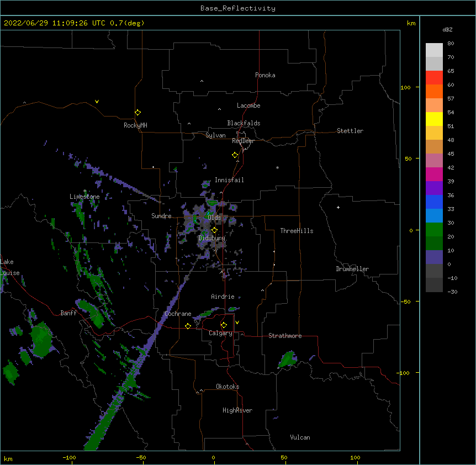The image size is (476, 465).
Task: Click the Ponoka label
Action: click(x=265, y=75)
